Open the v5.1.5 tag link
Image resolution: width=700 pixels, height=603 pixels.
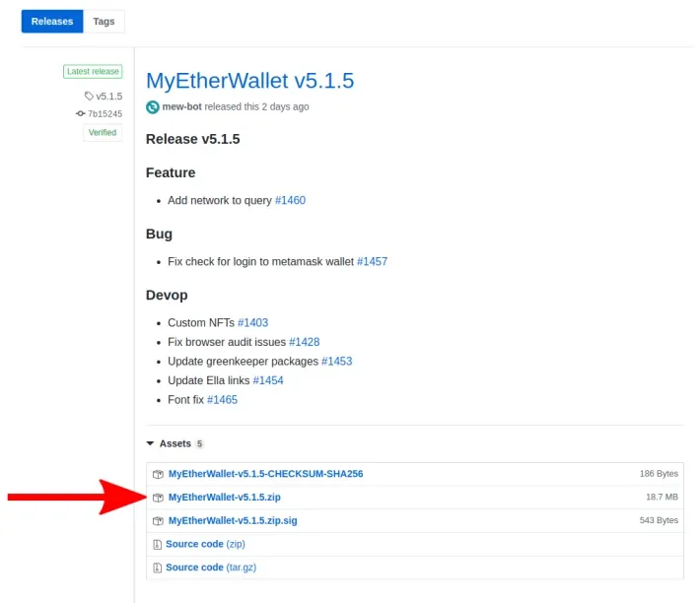tap(108, 97)
